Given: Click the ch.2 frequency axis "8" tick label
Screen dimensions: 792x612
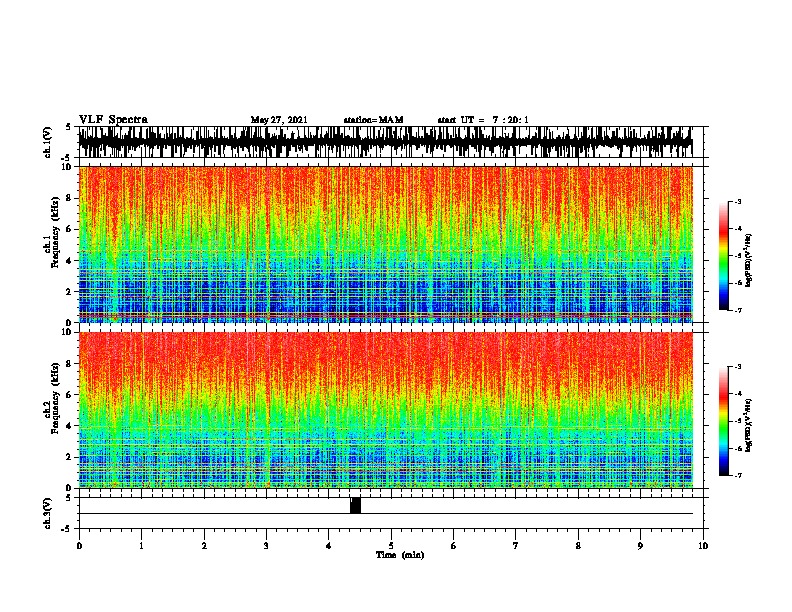Looking at the screenshot, I should 69,363.
